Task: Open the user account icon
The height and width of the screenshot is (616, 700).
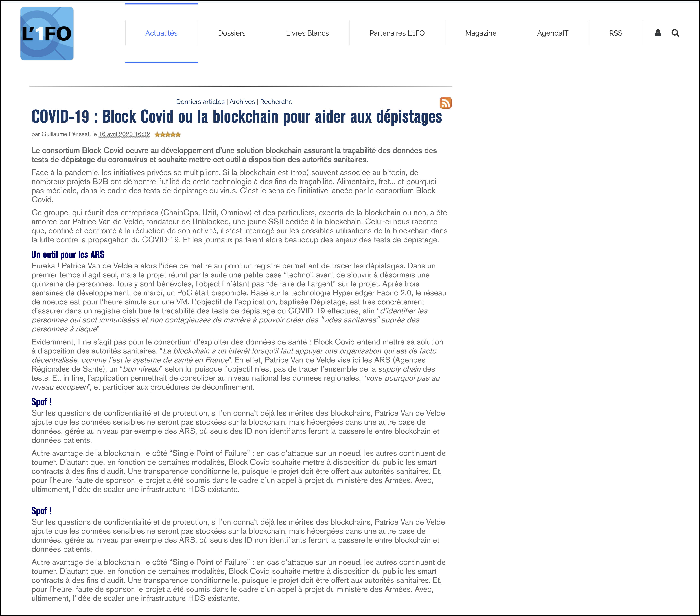Action: [658, 33]
